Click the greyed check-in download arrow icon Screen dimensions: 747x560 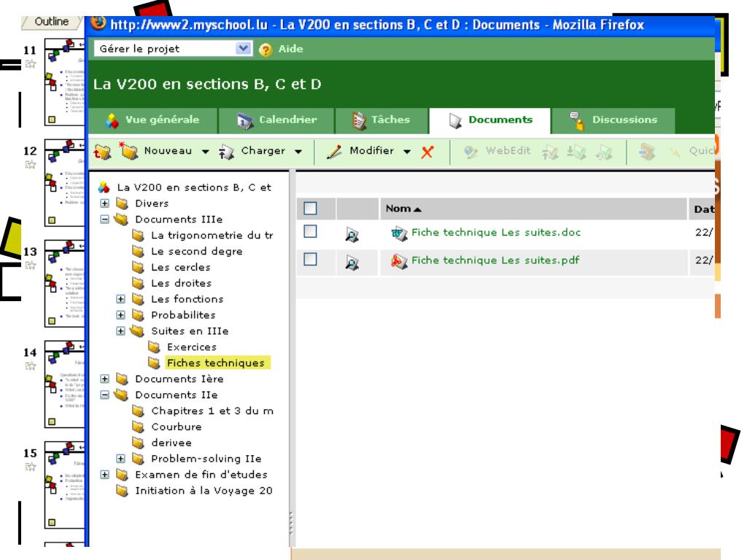(576, 152)
